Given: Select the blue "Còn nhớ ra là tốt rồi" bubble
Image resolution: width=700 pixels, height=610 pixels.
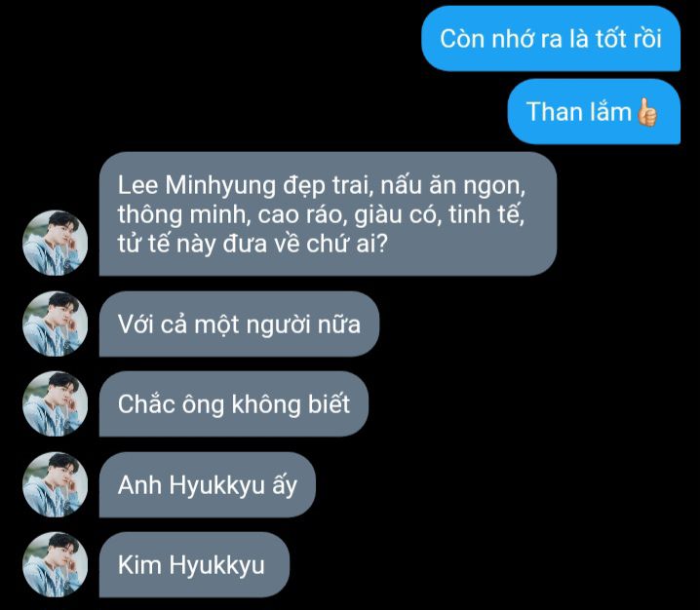Looking at the screenshot, I should (551, 39).
